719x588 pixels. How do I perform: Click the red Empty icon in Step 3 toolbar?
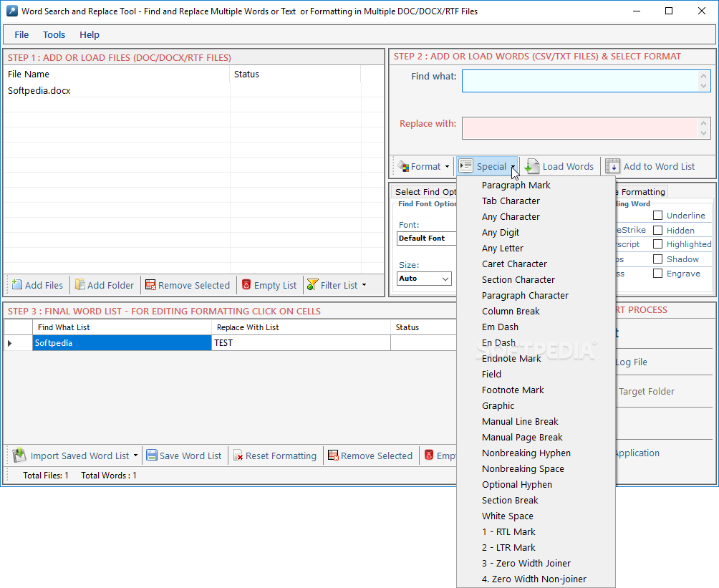click(429, 455)
